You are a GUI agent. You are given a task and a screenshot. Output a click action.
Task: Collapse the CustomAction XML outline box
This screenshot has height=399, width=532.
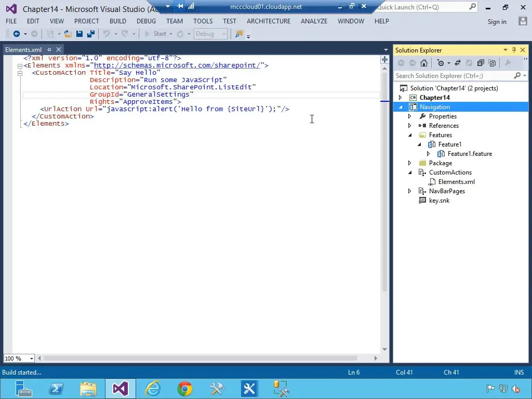pyautogui.click(x=20, y=73)
